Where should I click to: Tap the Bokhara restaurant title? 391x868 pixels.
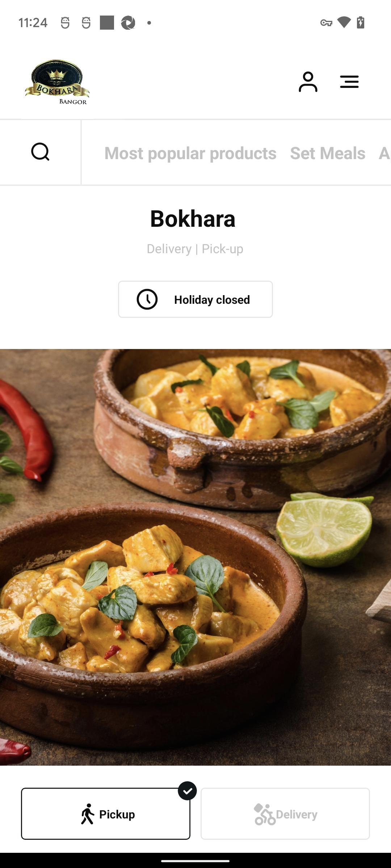point(193,219)
